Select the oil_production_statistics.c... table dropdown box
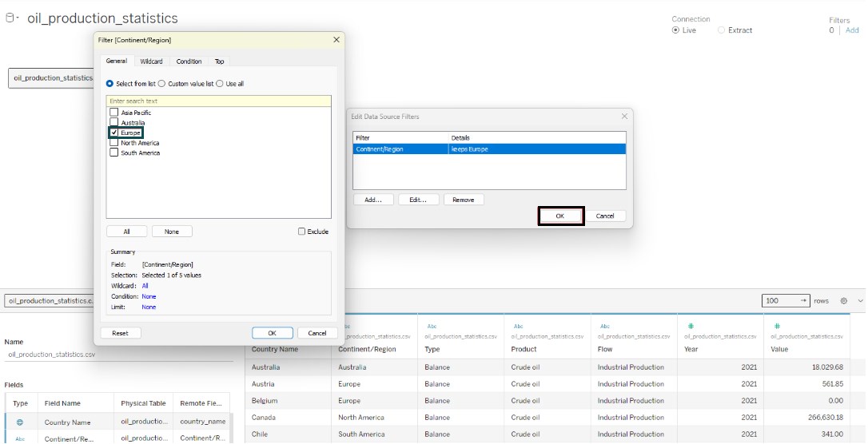This screenshot has width=868, height=444. (x=50, y=301)
